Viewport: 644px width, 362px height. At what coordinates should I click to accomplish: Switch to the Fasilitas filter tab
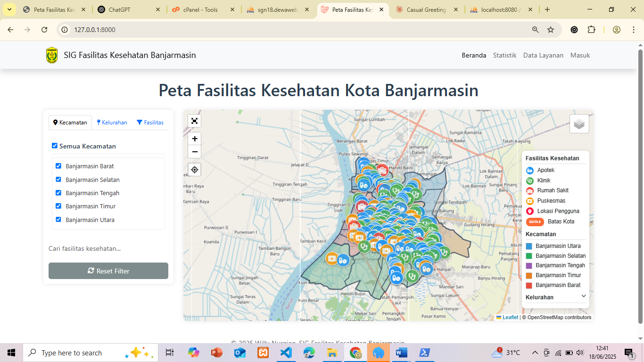(150, 122)
